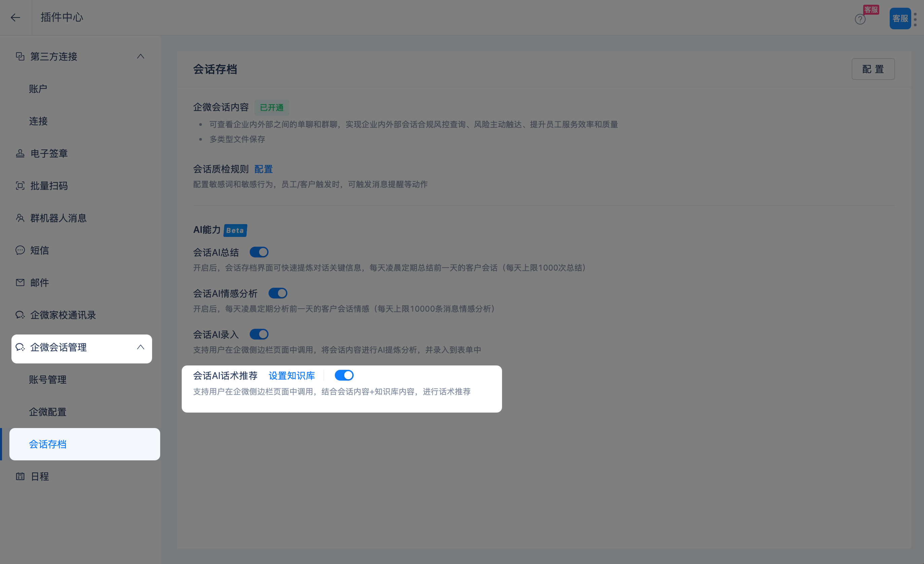Click the 群机器人消息 person icon
The image size is (924, 564).
click(x=20, y=218)
